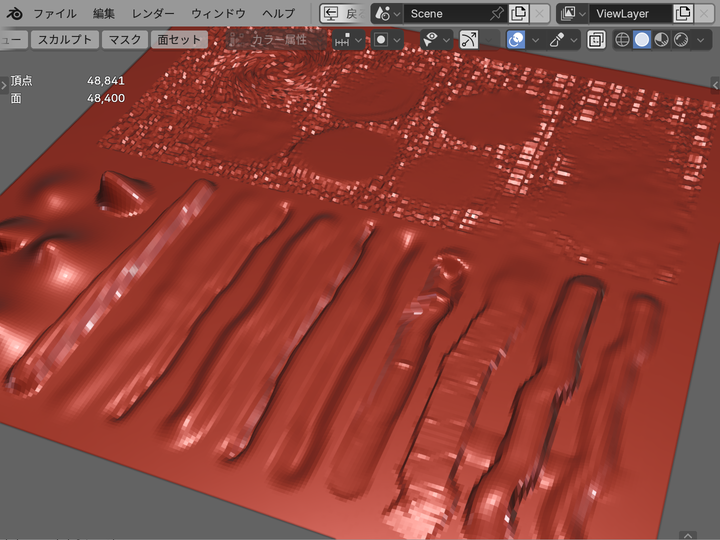Open the 面セット (Face Sets) menu
720x540 pixels.
[x=180, y=40]
